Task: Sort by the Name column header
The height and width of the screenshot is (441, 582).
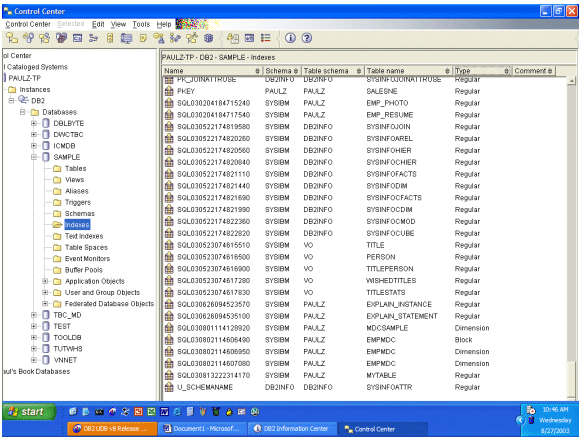Action: tap(212, 71)
